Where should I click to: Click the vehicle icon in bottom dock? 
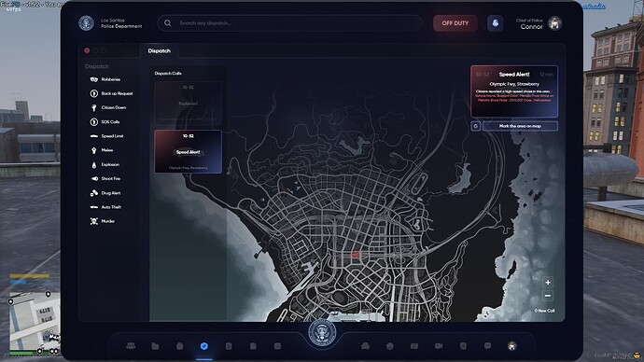click(365, 346)
